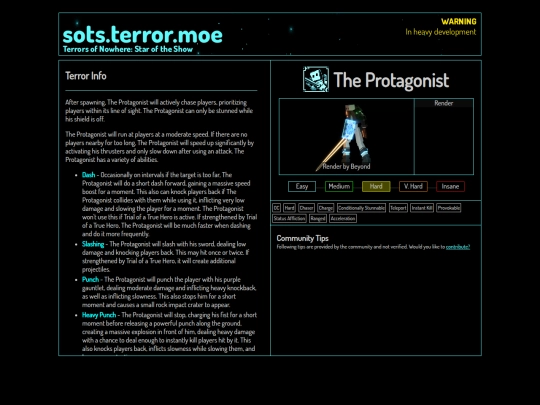Click the Ranged tag

318,219
